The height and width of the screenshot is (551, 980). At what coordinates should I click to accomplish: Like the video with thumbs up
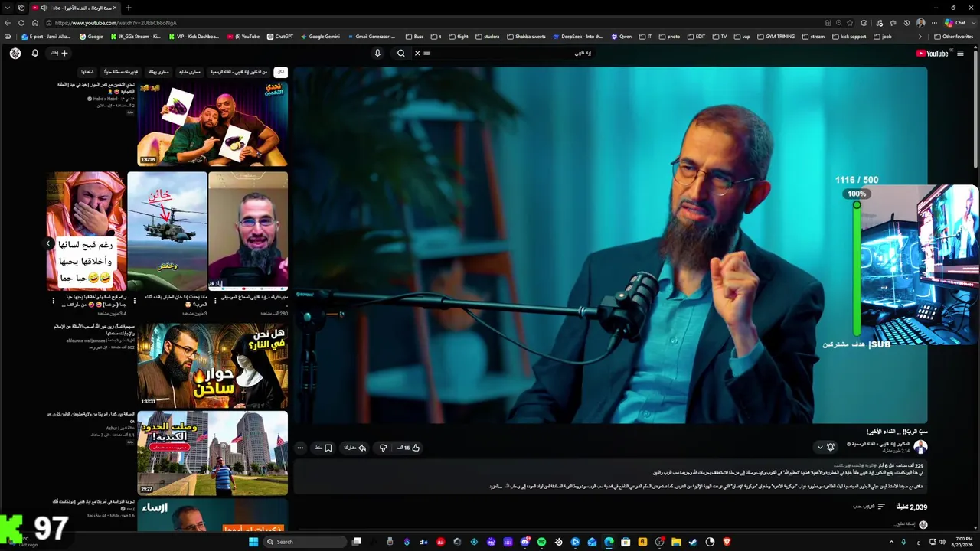pyautogui.click(x=409, y=448)
